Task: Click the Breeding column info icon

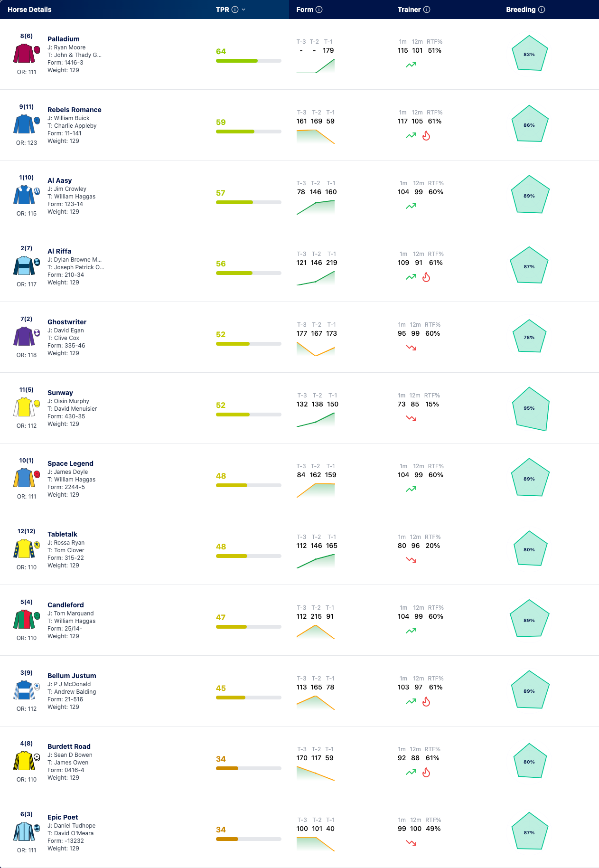Action: point(542,9)
